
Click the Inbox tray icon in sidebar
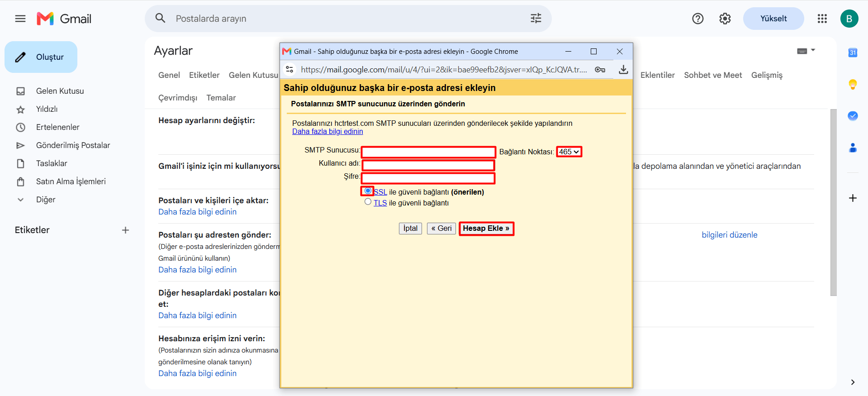click(x=20, y=91)
